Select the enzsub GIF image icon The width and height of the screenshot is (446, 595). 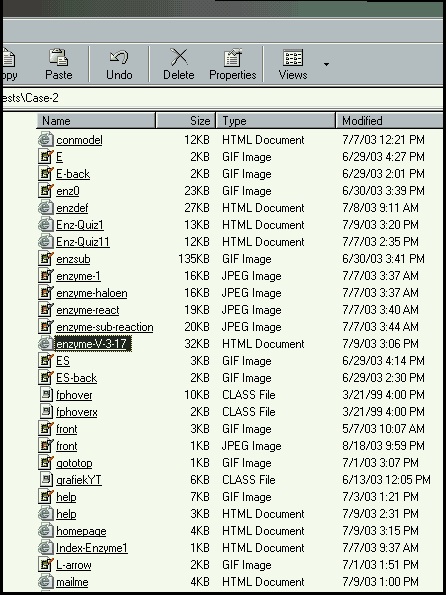coord(46,259)
